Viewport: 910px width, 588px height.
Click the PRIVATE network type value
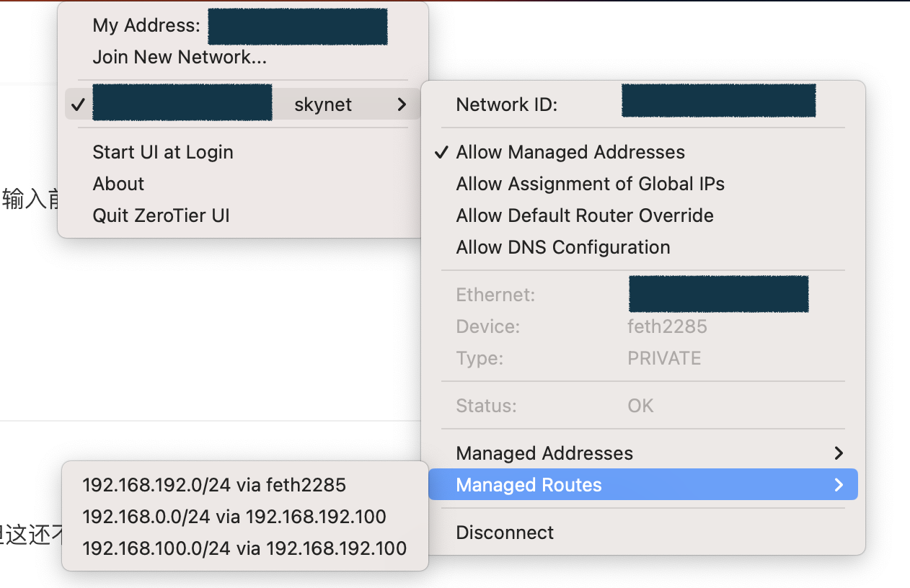(664, 358)
